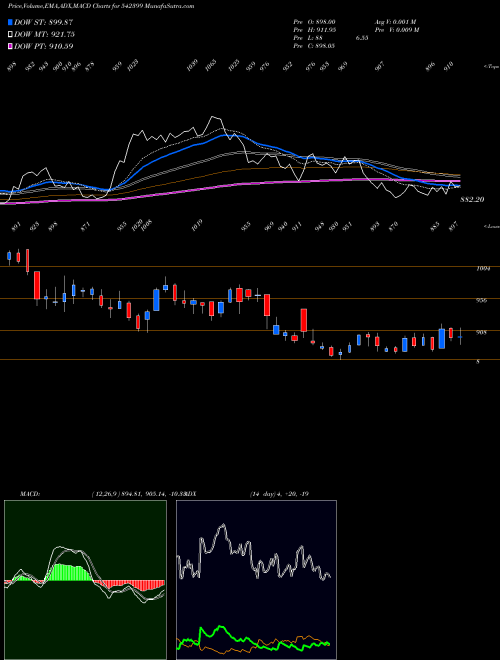Click the 1094 level label on candlestick chart
Image resolution: width=500 pixels, height=660 pixels.
[483, 269]
